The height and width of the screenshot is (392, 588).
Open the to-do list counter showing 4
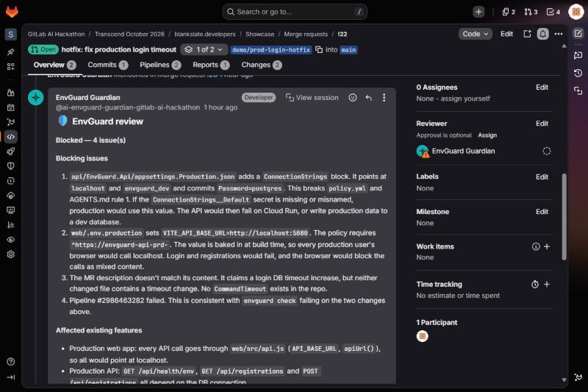point(553,12)
